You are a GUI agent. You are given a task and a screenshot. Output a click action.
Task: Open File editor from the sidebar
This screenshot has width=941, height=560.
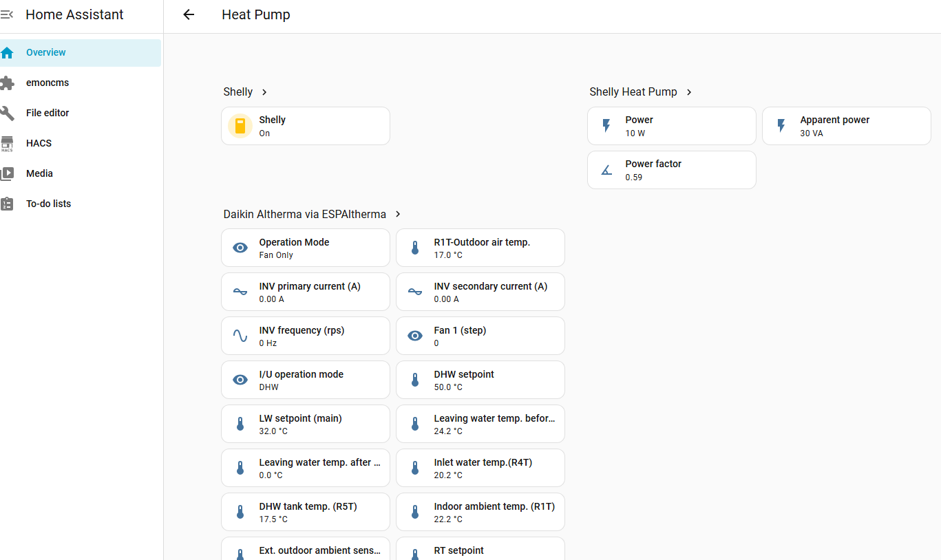81,114
